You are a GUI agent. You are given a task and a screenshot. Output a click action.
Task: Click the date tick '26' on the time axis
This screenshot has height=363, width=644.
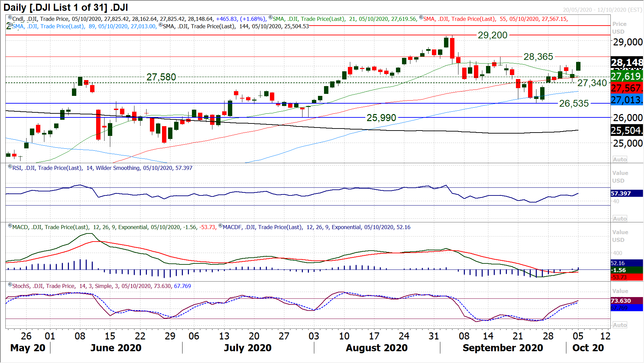point(26,336)
